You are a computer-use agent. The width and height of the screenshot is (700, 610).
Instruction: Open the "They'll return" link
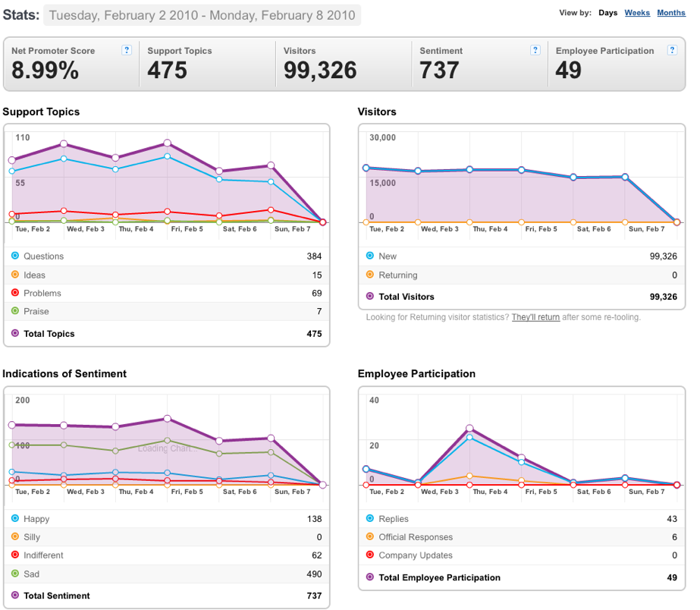(535, 317)
